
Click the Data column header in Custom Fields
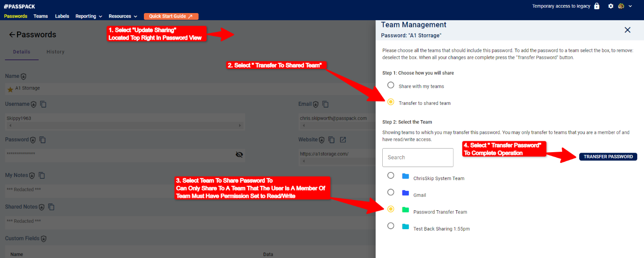coord(268,254)
